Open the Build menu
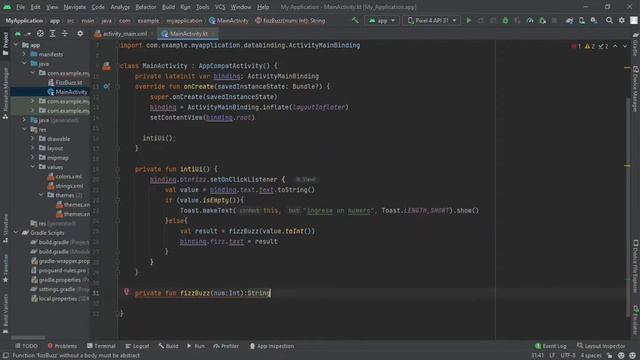This screenshot has height=360, width=640. pyautogui.click(x=168, y=7)
